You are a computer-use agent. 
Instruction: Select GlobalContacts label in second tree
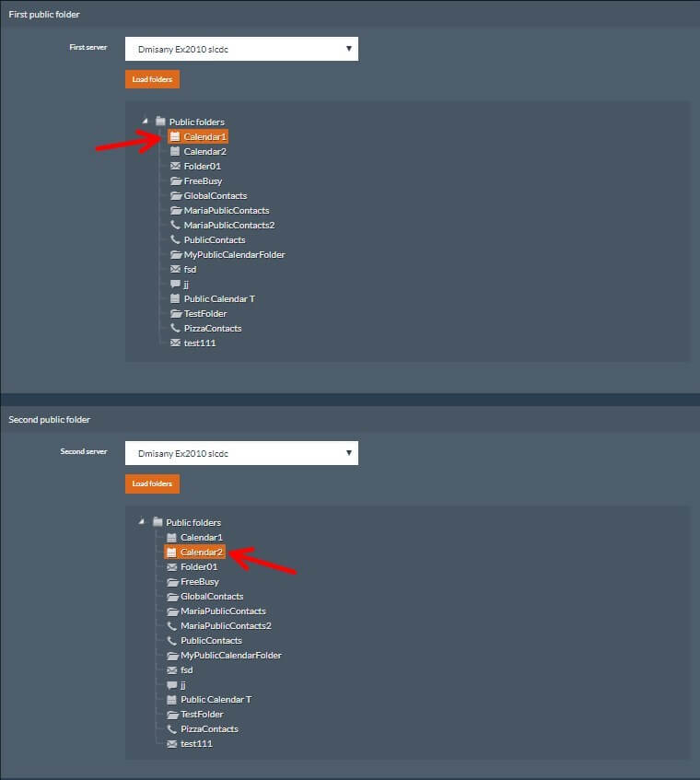point(212,596)
